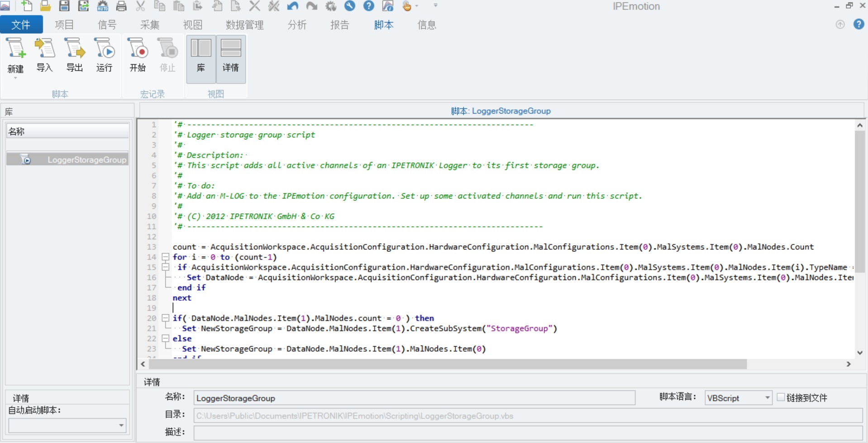Click 'Logger storage group script' comment line

pyautogui.click(x=251, y=135)
